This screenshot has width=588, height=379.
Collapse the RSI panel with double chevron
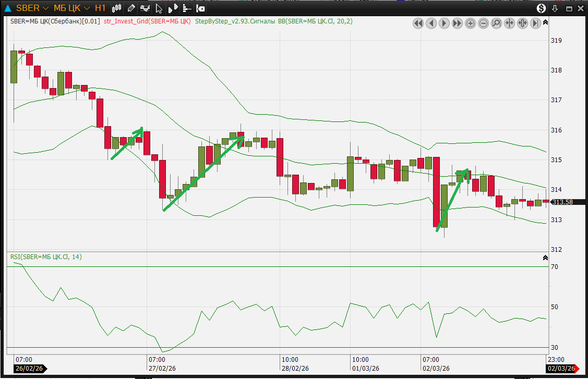[x=545, y=258]
